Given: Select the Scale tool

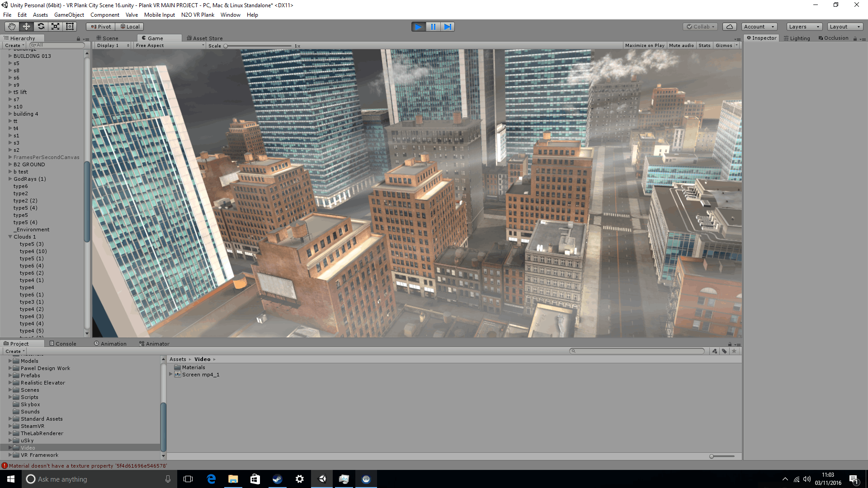Looking at the screenshot, I should (55, 27).
